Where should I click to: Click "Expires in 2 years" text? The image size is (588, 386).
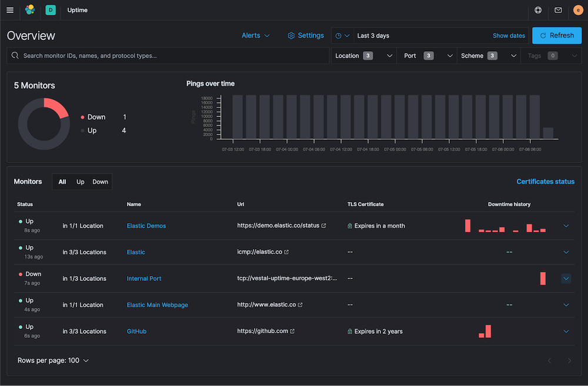(x=378, y=331)
